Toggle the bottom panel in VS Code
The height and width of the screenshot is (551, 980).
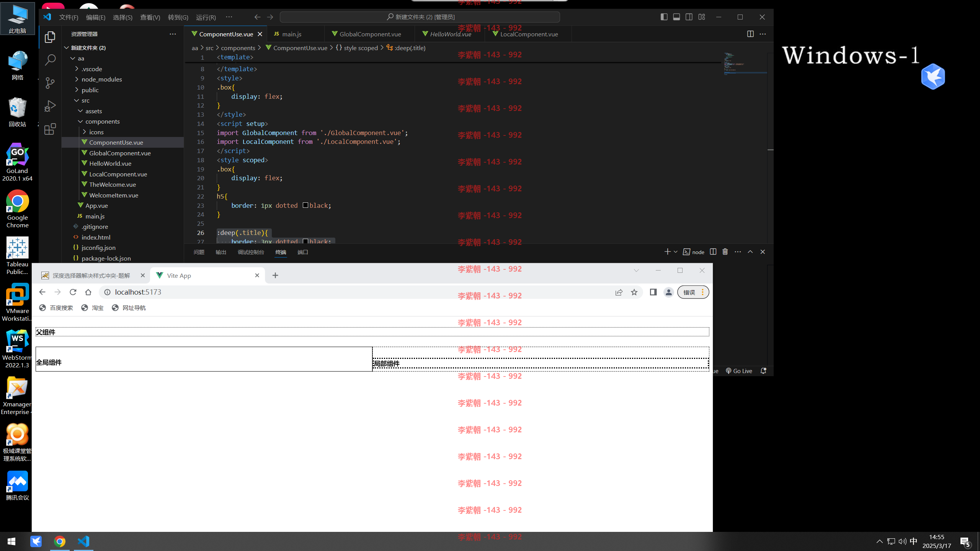pos(676,17)
